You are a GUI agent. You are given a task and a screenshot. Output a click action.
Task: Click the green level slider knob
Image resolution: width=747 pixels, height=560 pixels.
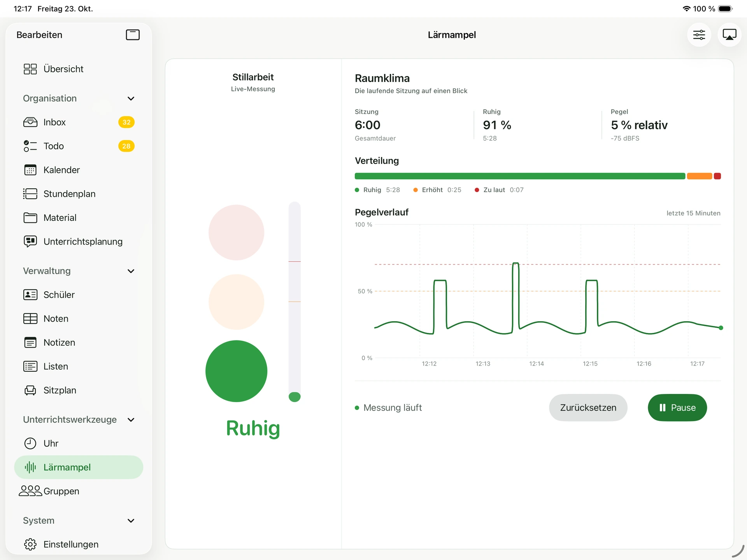click(295, 397)
